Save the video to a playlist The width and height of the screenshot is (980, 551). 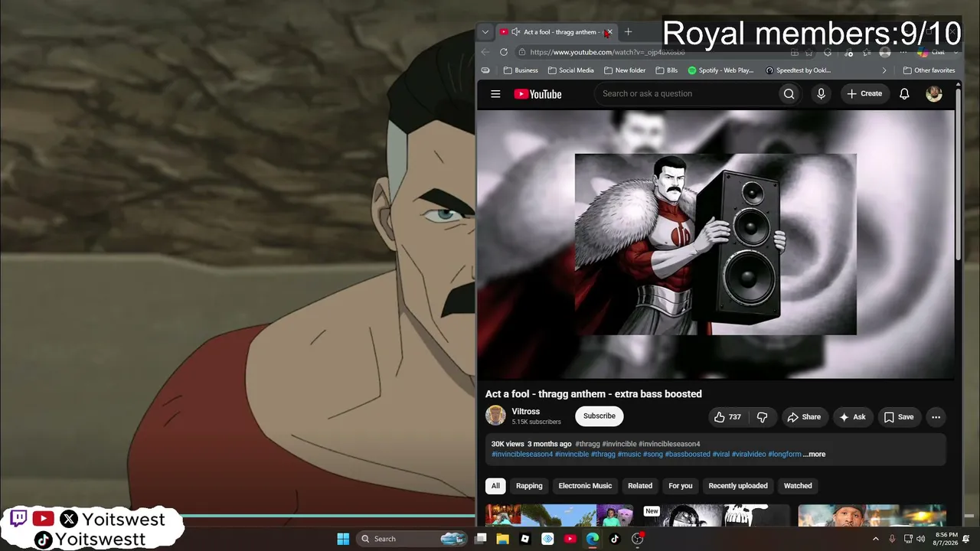click(x=899, y=417)
